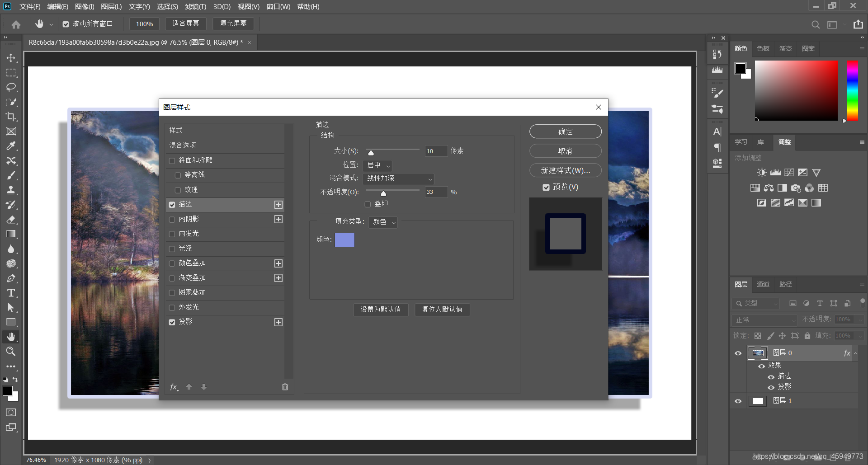This screenshot has width=868, height=465.
Task: Switch to the 通道 tab
Action: tap(763, 284)
